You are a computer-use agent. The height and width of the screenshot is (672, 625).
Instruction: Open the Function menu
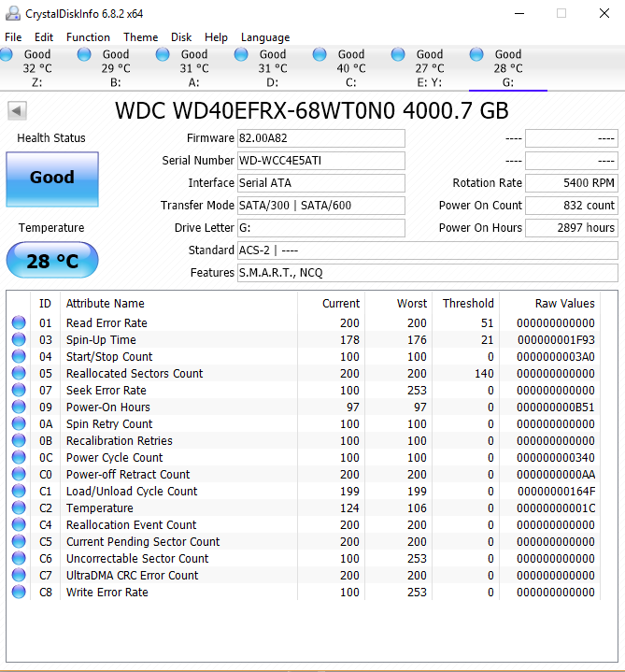pyautogui.click(x=88, y=37)
